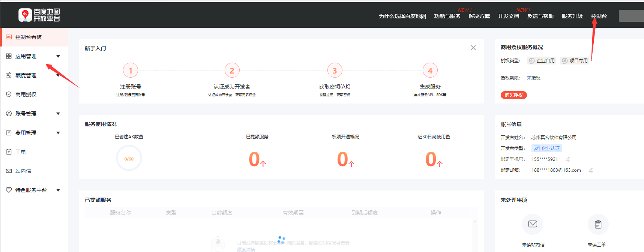The height and width of the screenshot is (252, 644).
Task: Click the red 购买授权 button
Action: pyautogui.click(x=513, y=95)
